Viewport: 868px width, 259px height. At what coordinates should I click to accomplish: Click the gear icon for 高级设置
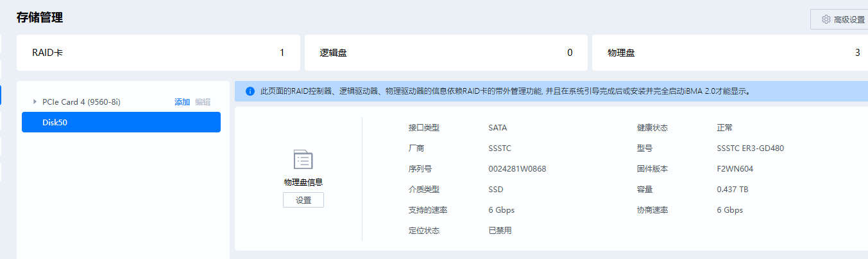(826, 19)
